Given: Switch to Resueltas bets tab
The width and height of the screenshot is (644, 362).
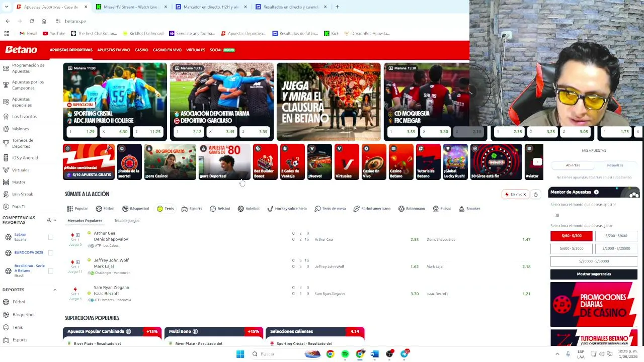Looking at the screenshot, I should pyautogui.click(x=615, y=165).
